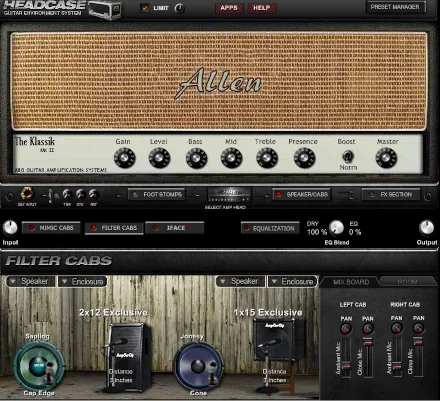Click the 'The Klassik' amp name
Screen dimensions: 440x401
point(35,141)
